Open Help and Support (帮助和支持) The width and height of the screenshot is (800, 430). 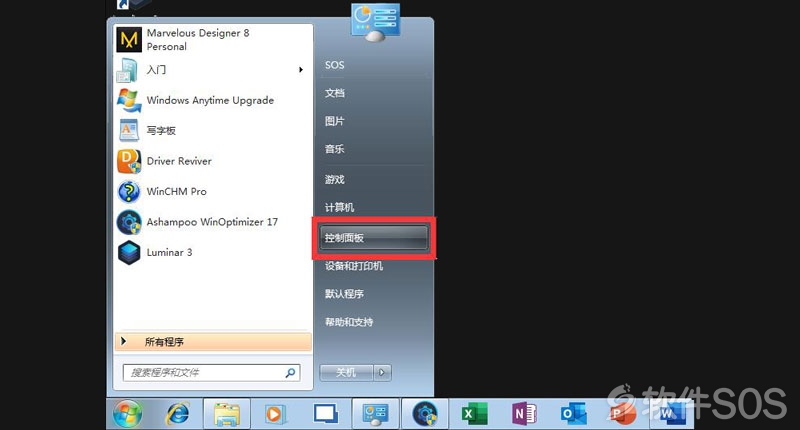point(349,322)
